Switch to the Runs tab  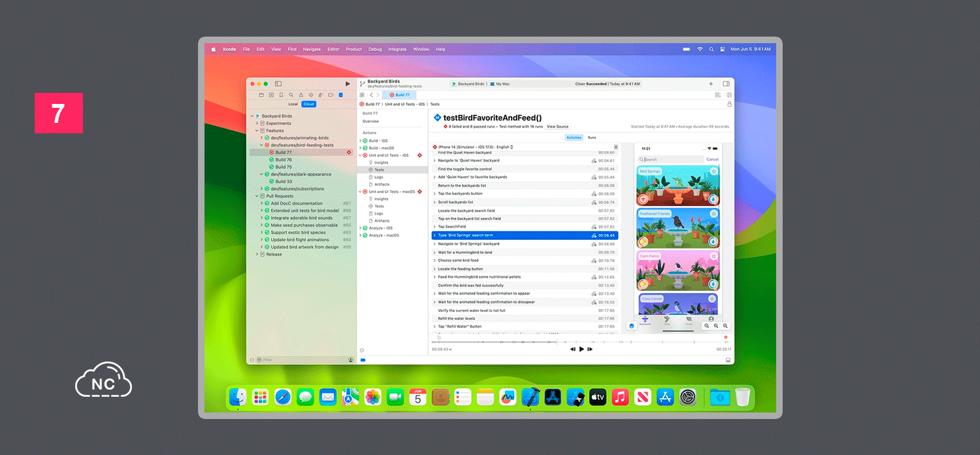(x=592, y=138)
